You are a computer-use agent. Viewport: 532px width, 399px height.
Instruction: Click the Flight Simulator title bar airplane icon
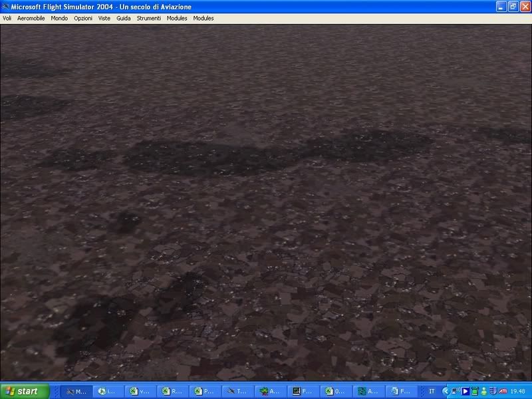(x=5, y=7)
